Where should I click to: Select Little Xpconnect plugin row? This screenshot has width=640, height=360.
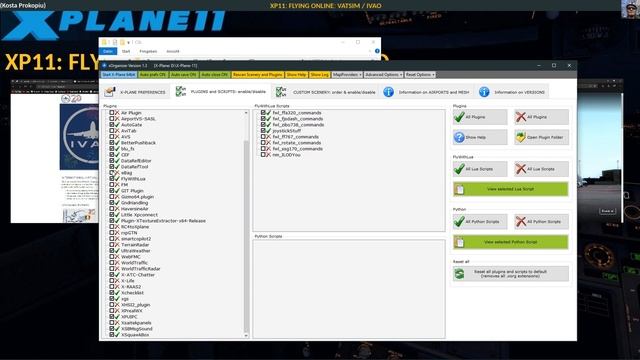pos(139,215)
